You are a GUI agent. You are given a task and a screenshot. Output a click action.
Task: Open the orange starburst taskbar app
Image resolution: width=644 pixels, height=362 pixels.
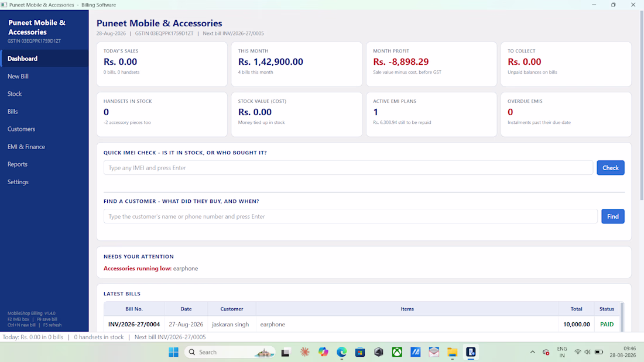305,352
